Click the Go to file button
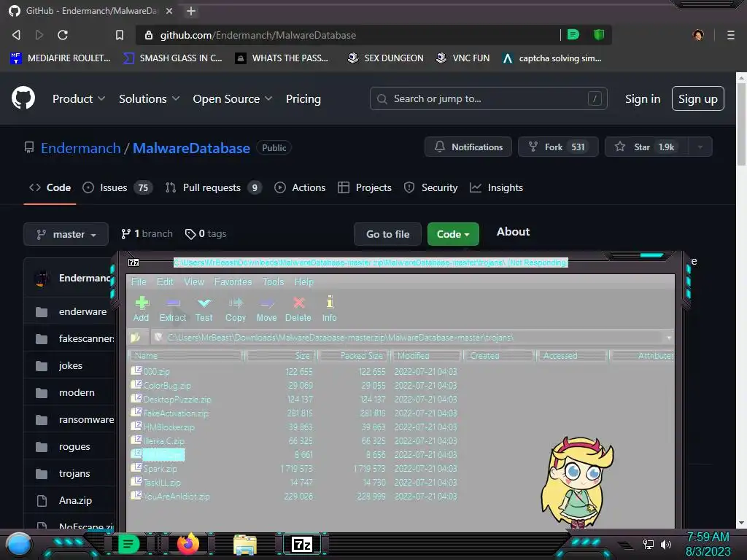Screen dimensions: 747x560 pos(387,234)
